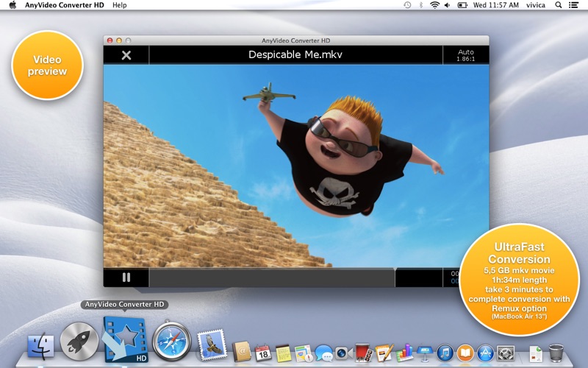Open the Auto 1.86:1 aspect ratio selector
The width and height of the screenshot is (588, 368).
[466, 55]
